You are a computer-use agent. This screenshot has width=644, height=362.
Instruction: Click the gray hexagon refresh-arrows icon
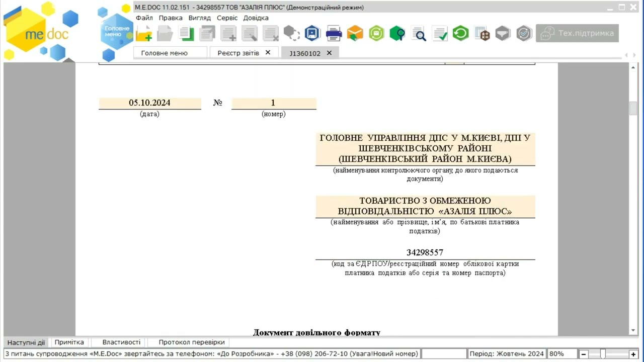click(x=292, y=34)
